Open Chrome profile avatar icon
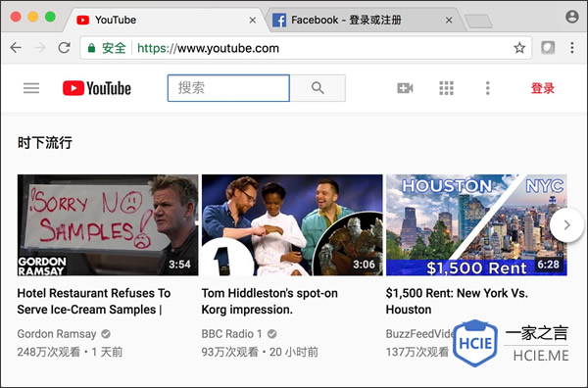The image size is (588, 388). 572,17
